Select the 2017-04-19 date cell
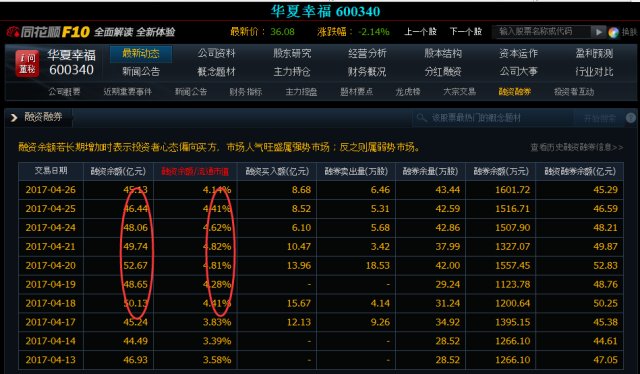Viewport: 640px width, 374px height. (51, 284)
